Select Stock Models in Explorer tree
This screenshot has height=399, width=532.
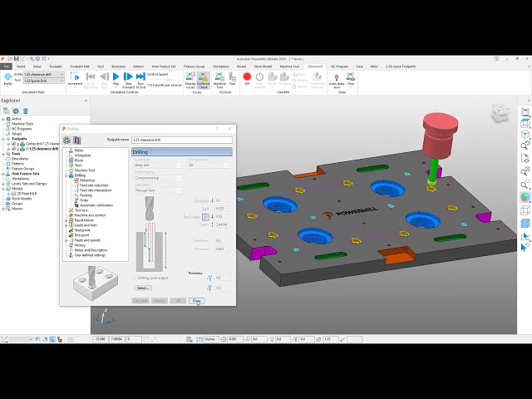(x=22, y=199)
